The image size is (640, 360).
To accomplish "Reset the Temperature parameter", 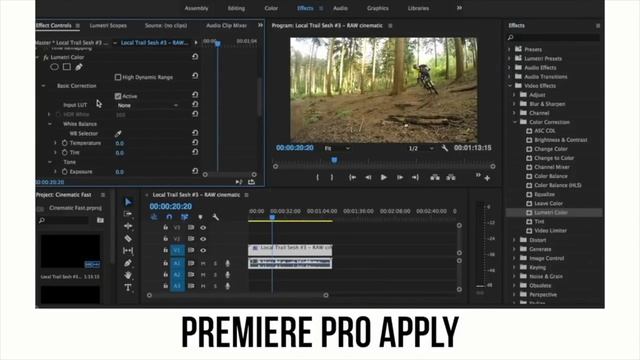I will tap(195, 142).
